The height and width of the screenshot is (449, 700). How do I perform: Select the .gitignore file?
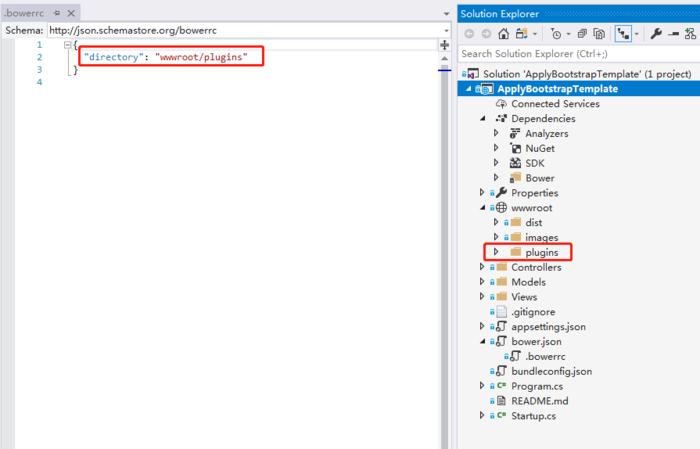point(533,312)
